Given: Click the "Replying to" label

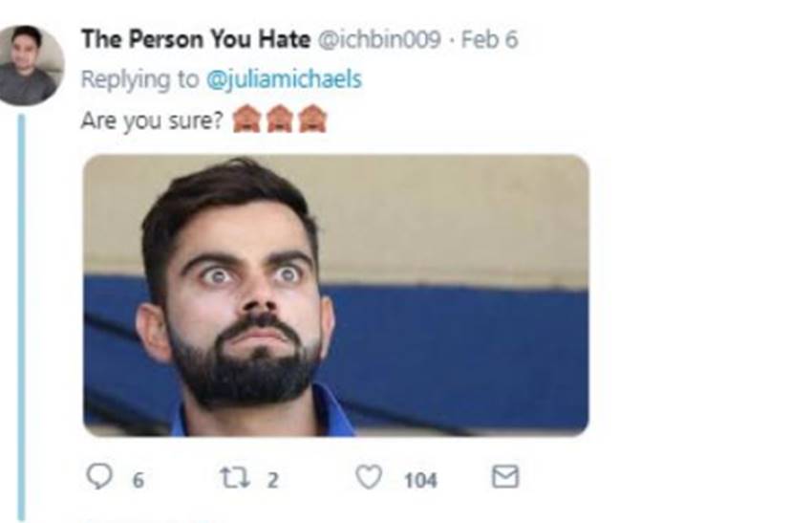Looking at the screenshot, I should tap(139, 79).
